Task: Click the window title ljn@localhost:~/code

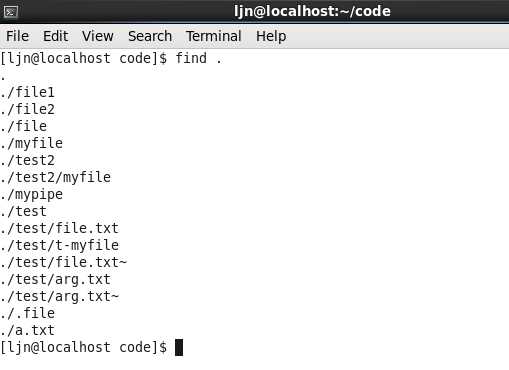Action: (312, 11)
